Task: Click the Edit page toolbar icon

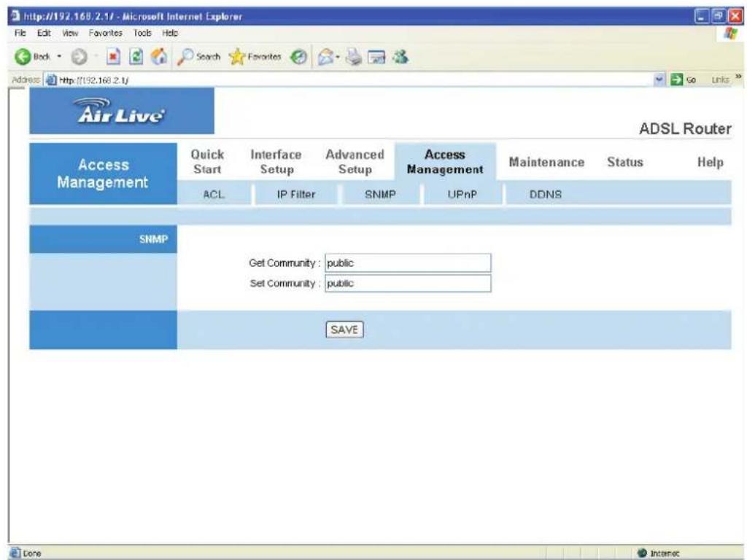Action: (377, 57)
